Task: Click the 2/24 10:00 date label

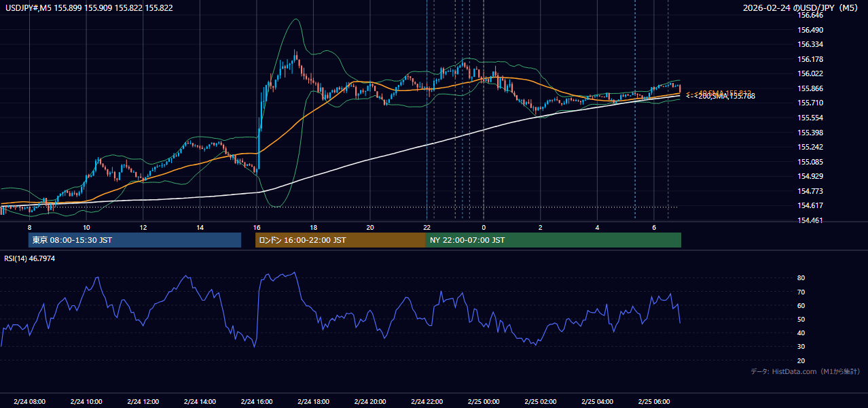Action: [x=86, y=402]
